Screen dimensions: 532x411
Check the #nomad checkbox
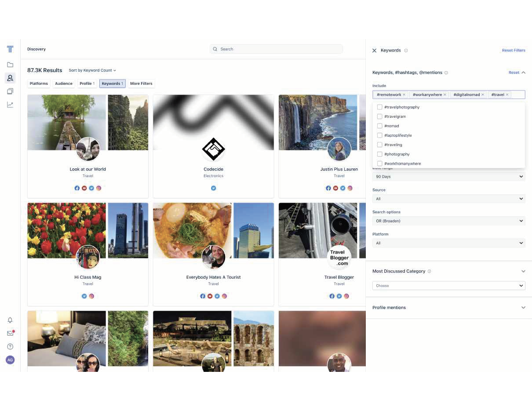[380, 126]
